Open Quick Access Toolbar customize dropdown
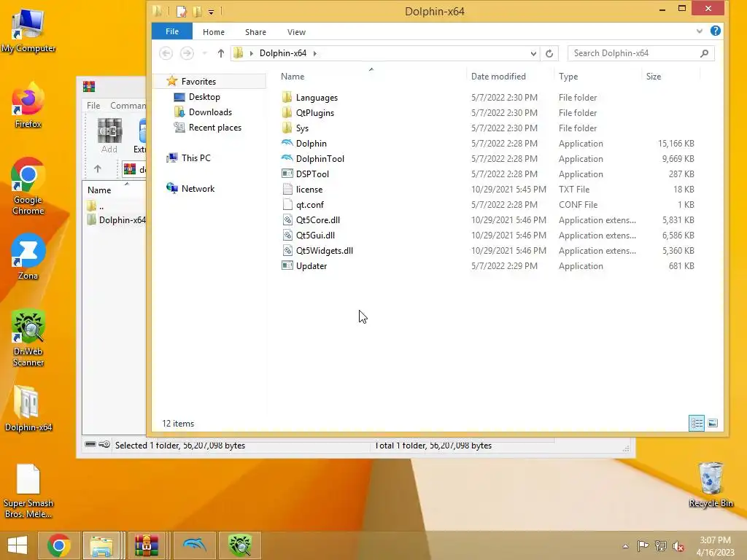747x560 pixels. point(211,12)
